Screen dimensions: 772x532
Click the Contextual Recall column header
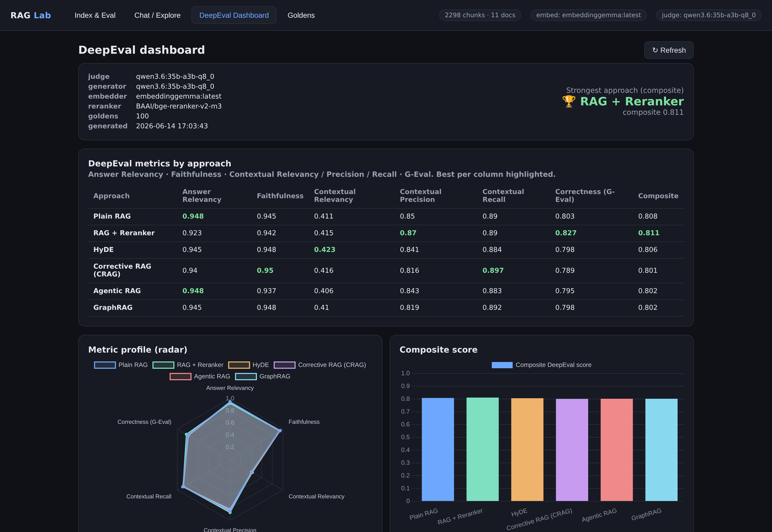coord(503,196)
